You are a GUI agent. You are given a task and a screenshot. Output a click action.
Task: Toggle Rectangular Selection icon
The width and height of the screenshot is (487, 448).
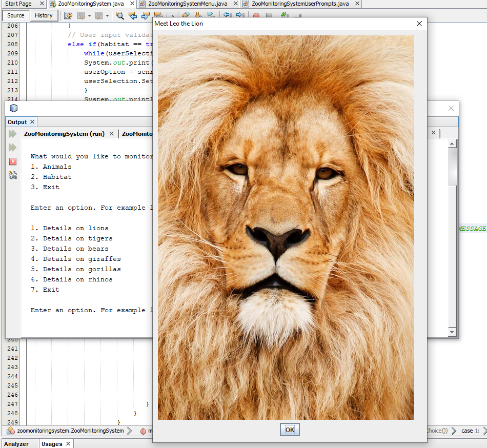[170, 14]
